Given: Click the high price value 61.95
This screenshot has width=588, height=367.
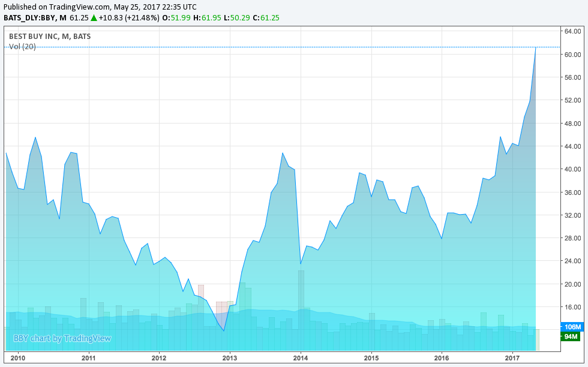Looking at the screenshot, I should [x=211, y=17].
